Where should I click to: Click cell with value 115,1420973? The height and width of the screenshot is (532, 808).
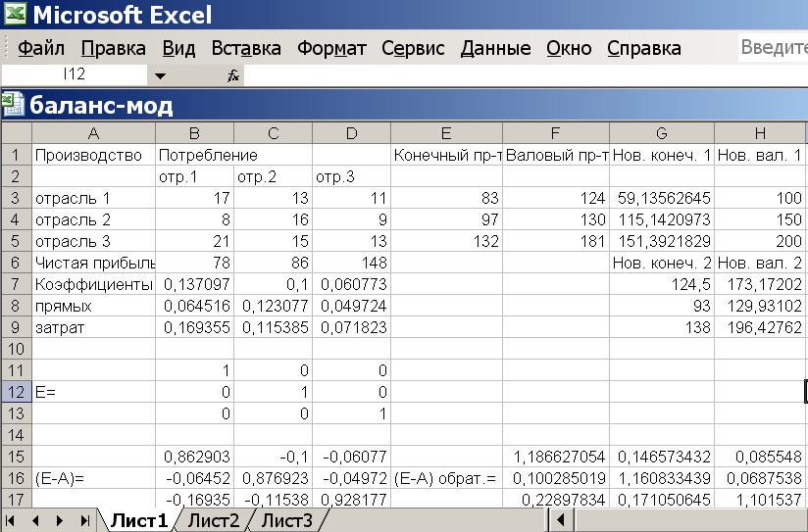(x=662, y=219)
